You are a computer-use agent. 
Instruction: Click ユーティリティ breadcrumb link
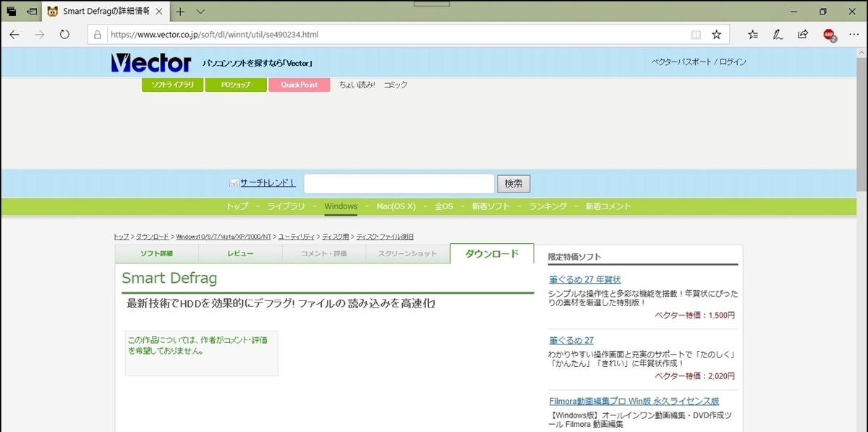click(x=297, y=237)
